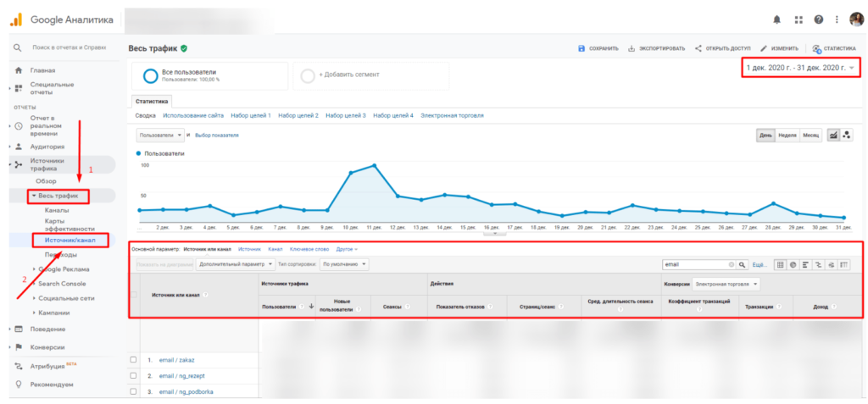Open the three-dot more options menu
The height and width of the screenshot is (404, 868).
click(838, 20)
